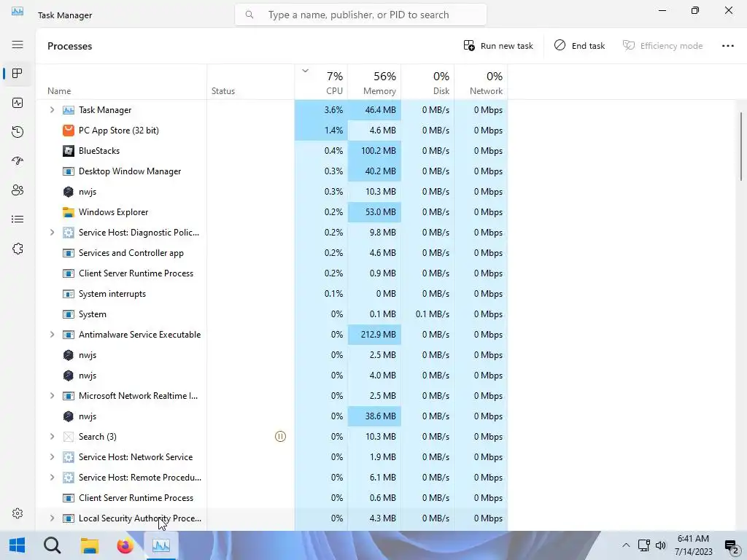The image size is (747, 560).
Task: Click Run new task button
Action: point(498,46)
